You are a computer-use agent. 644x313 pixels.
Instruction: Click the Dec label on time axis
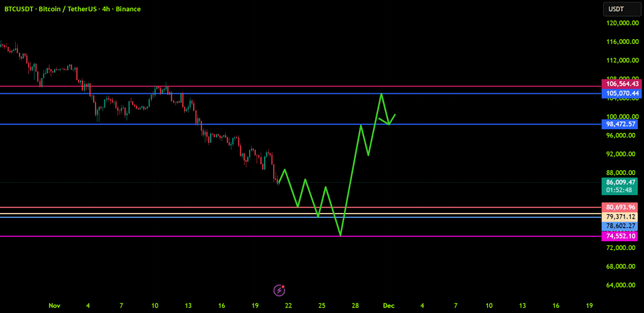pos(389,305)
